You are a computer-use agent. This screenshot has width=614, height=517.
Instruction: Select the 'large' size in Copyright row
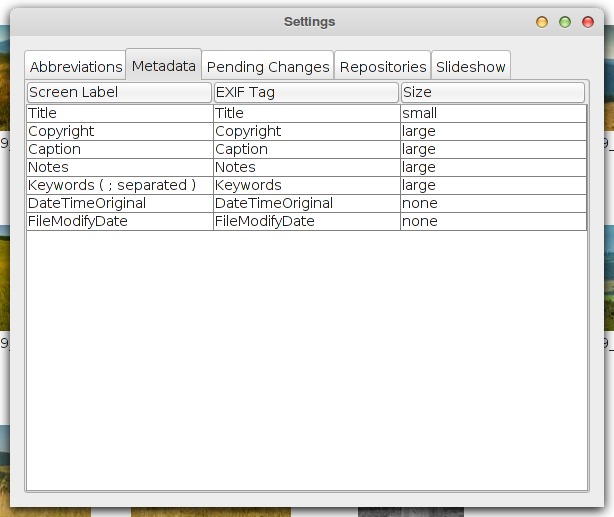point(493,132)
